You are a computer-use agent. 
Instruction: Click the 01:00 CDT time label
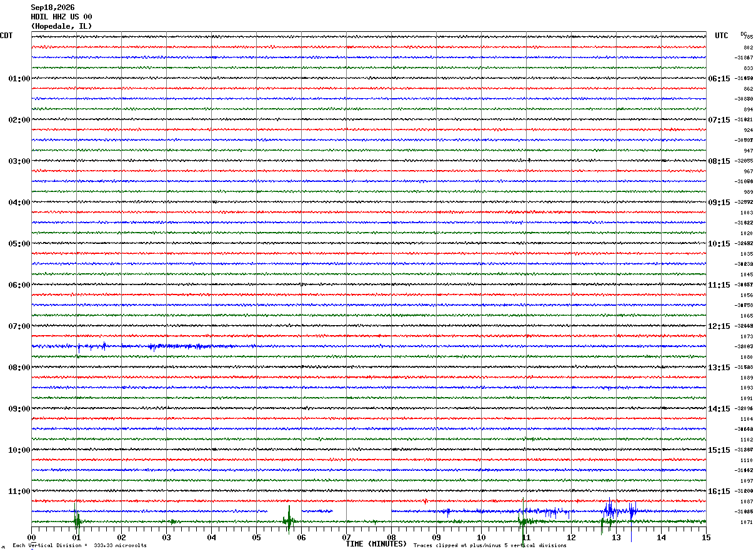coord(19,79)
